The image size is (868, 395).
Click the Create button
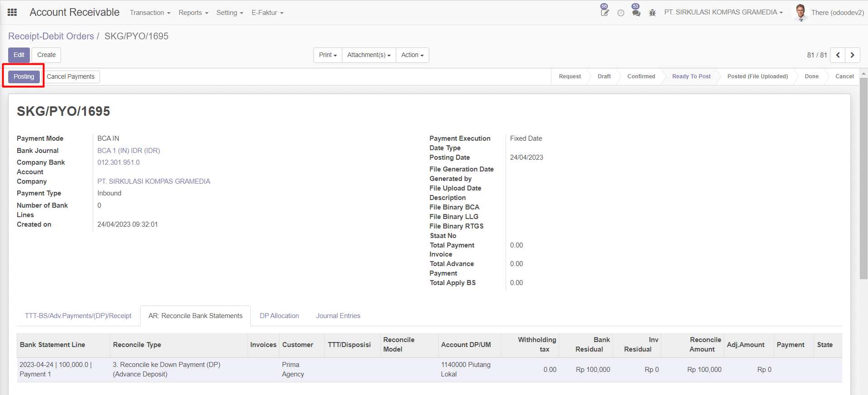point(47,55)
